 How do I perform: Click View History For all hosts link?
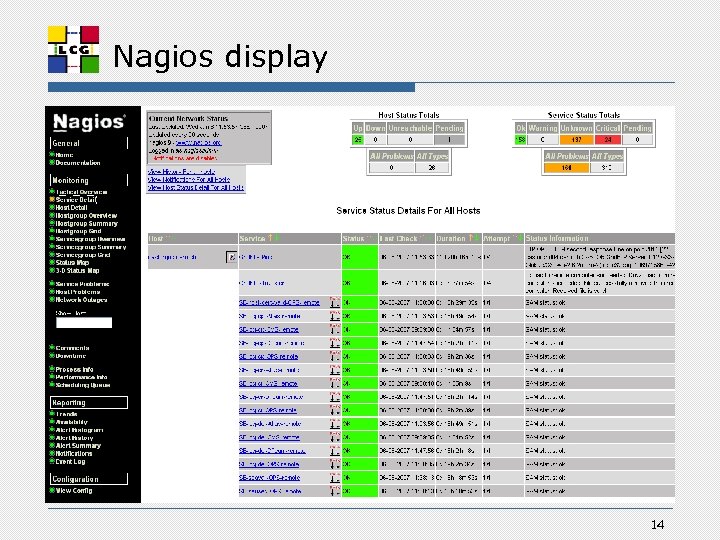(x=181, y=171)
